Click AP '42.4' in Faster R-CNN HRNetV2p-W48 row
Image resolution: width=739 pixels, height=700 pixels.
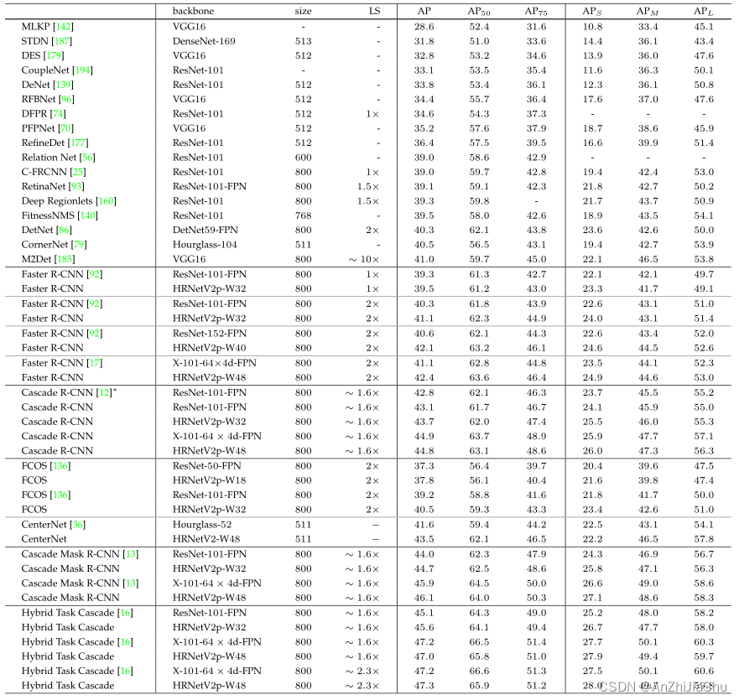(x=424, y=378)
